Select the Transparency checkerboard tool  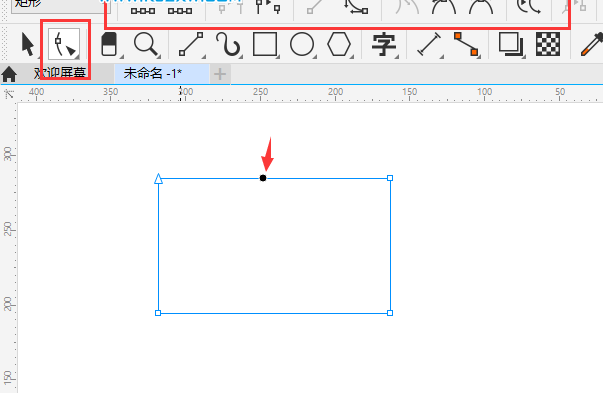pyautogui.click(x=548, y=44)
